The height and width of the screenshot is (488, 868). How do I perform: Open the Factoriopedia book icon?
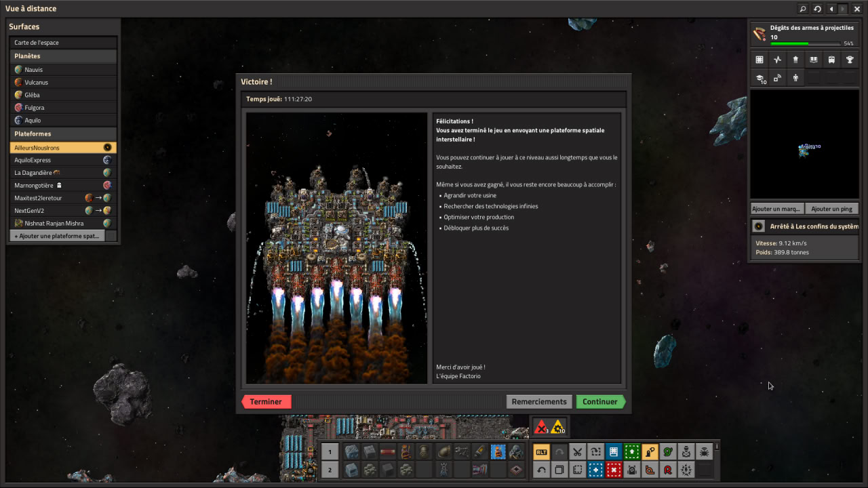pyautogui.click(x=814, y=60)
